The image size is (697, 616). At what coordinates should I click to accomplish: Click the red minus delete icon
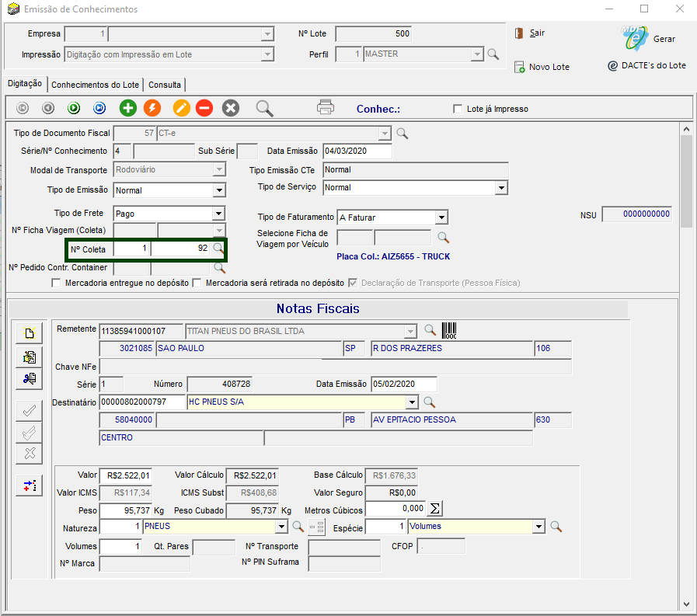coord(204,108)
